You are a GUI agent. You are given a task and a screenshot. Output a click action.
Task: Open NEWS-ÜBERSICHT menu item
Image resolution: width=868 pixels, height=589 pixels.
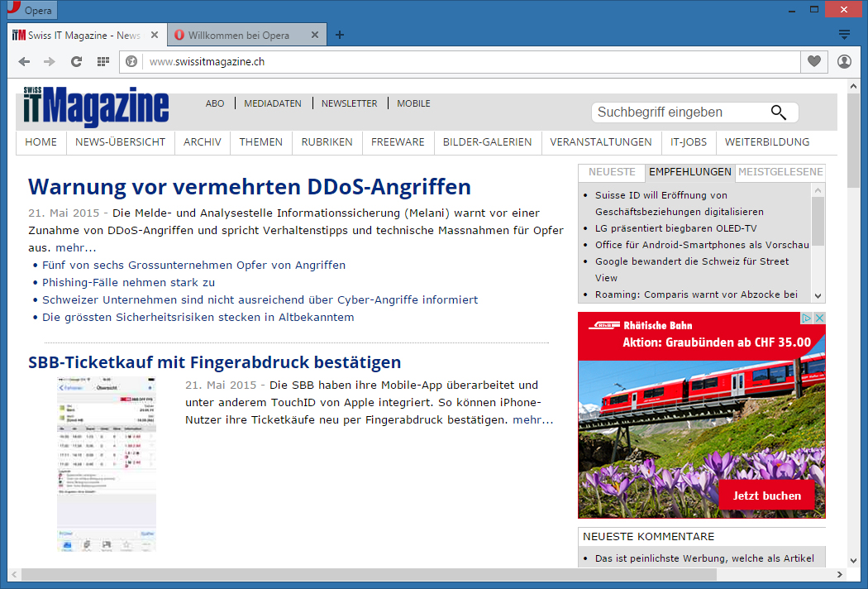(x=120, y=142)
